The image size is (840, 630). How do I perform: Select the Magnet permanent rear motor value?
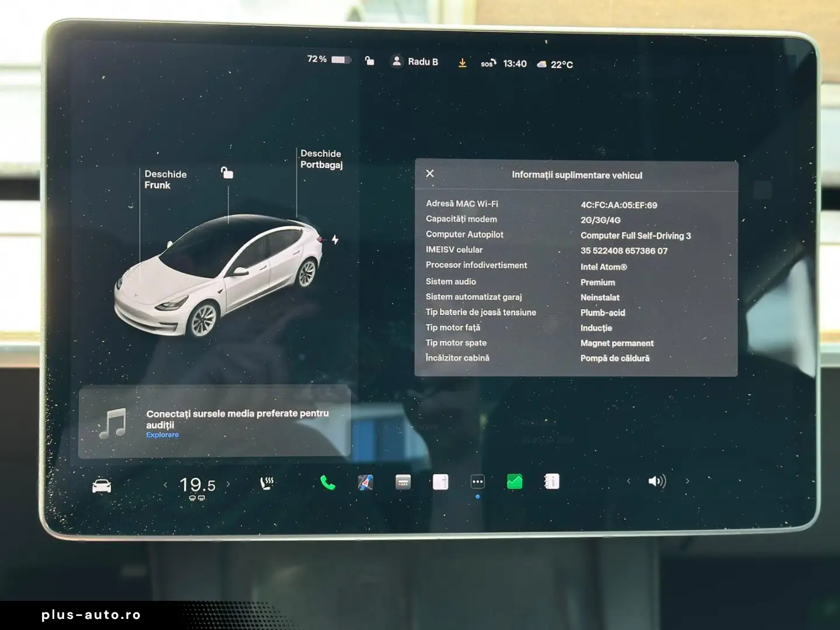[617, 343]
